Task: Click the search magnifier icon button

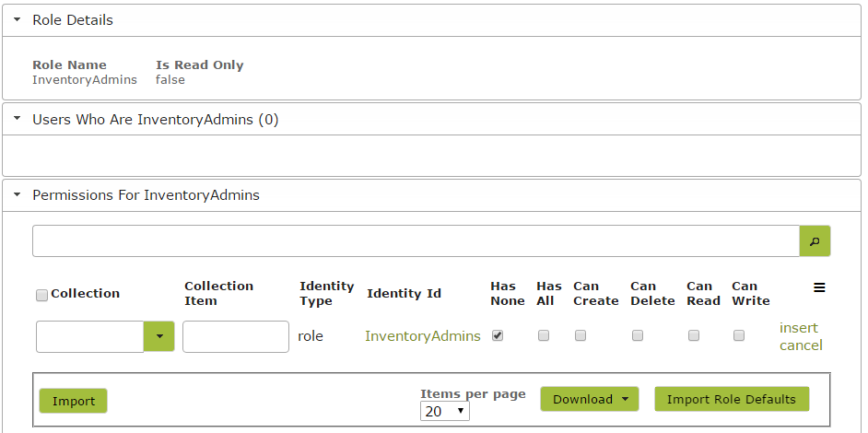Action: [815, 240]
